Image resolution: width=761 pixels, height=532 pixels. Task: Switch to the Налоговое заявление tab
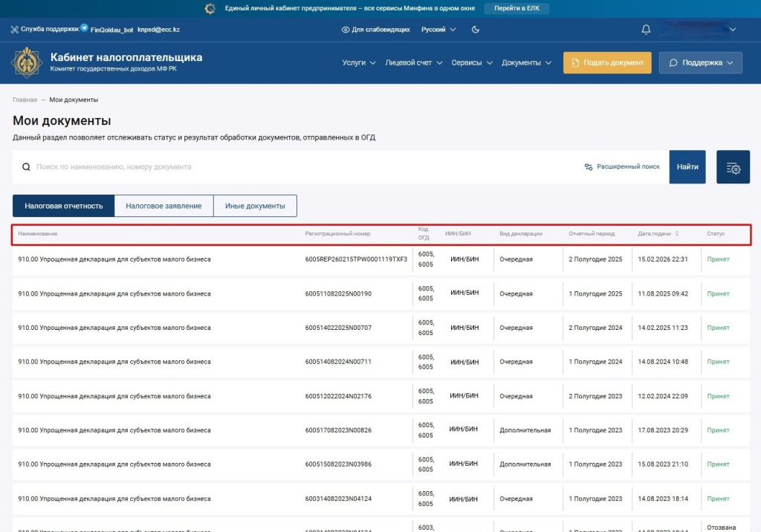(163, 206)
